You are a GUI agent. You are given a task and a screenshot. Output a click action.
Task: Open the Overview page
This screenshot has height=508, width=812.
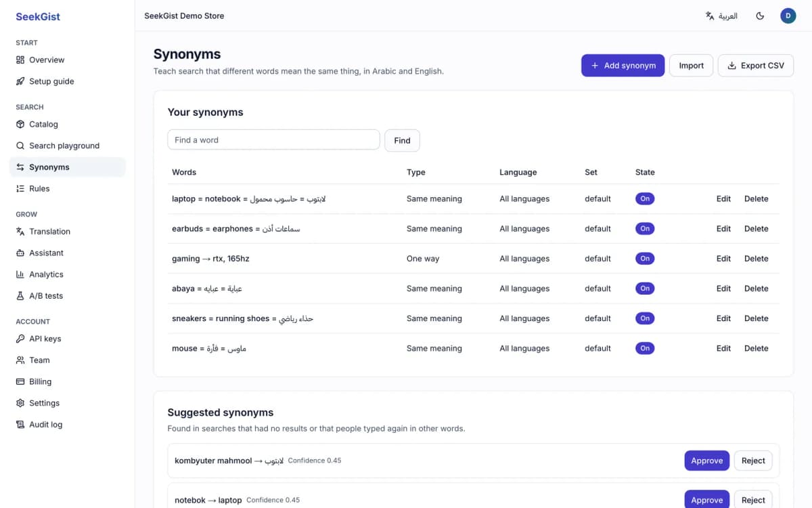(x=68, y=60)
